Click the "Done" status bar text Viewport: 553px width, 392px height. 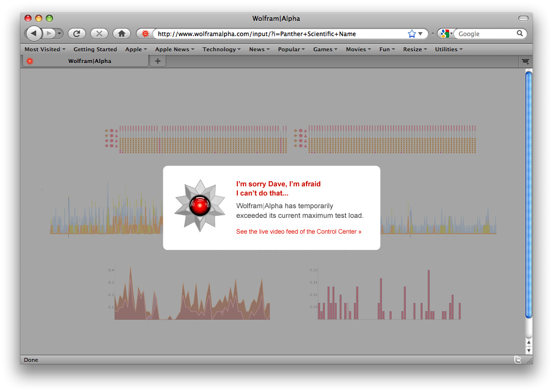coord(31,360)
